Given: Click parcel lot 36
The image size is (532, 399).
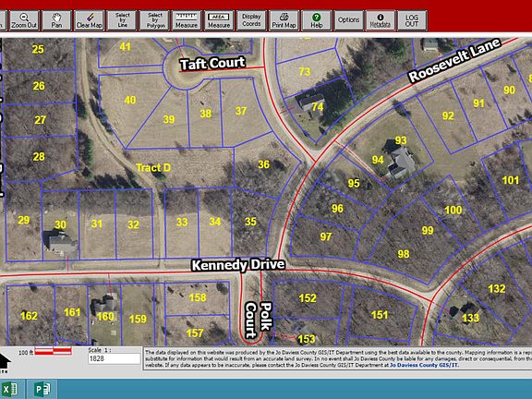Looking at the screenshot, I should [263, 164].
